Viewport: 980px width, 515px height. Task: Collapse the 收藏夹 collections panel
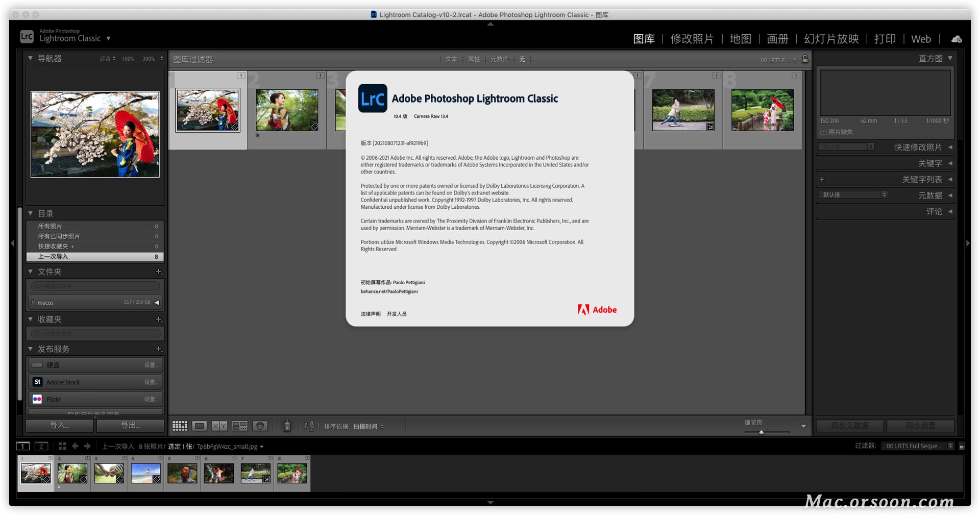pyautogui.click(x=31, y=320)
